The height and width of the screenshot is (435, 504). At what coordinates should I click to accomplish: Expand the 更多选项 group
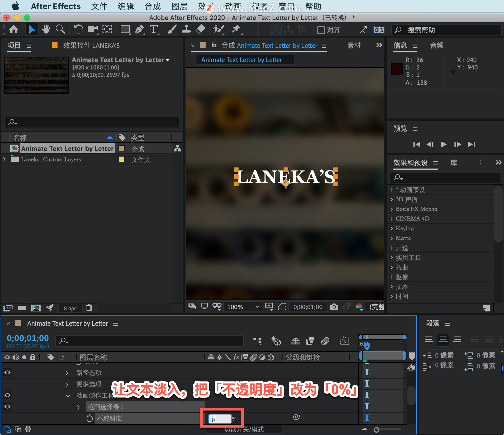tap(67, 384)
